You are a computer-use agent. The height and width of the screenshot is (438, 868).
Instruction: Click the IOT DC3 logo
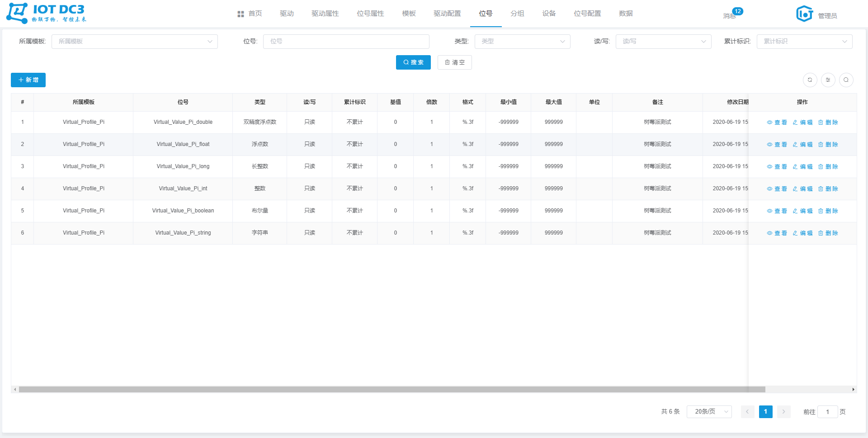(46, 13)
